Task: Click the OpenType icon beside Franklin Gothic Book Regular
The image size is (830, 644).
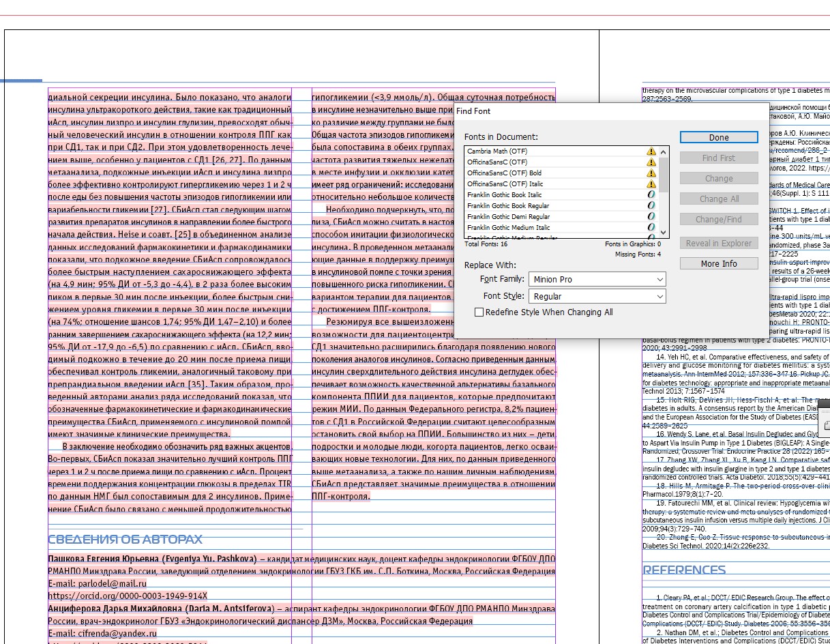Action: pyautogui.click(x=651, y=206)
